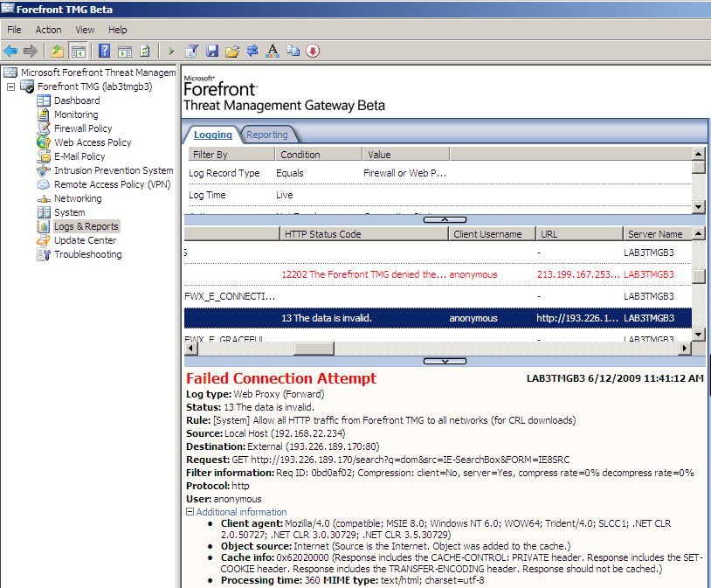Select the Log Time Live filter row
711x588 pixels.
(x=439, y=195)
